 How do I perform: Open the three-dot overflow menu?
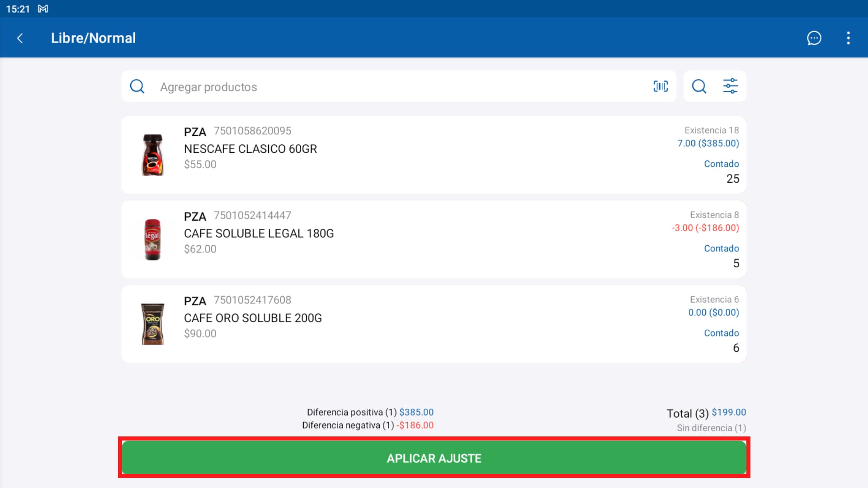(848, 38)
